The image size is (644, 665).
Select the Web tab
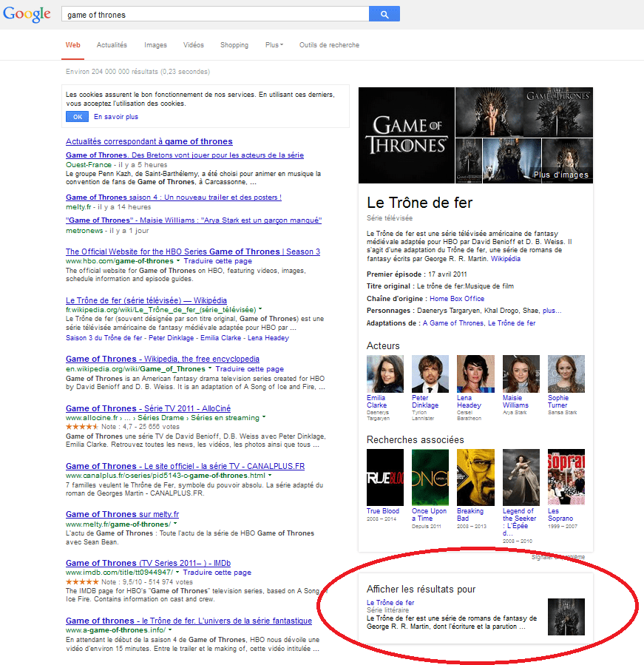click(x=73, y=45)
